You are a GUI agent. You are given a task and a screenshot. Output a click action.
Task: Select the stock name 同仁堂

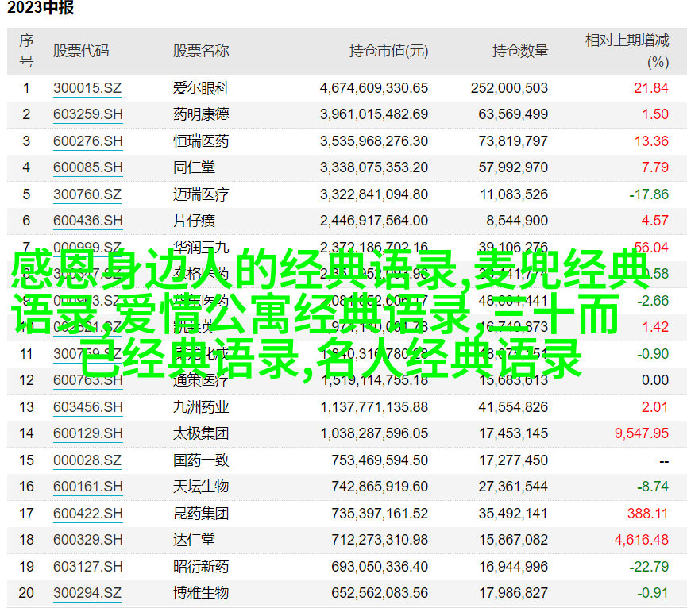[x=194, y=167]
